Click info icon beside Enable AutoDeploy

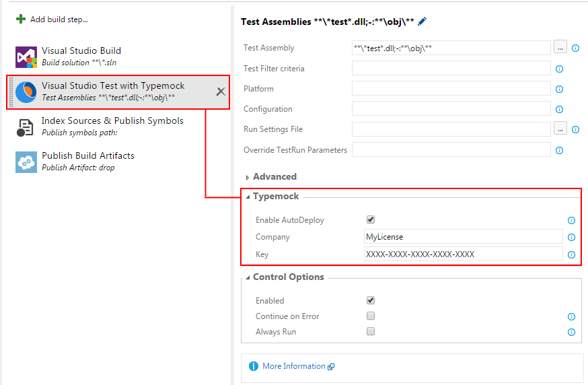click(x=571, y=220)
